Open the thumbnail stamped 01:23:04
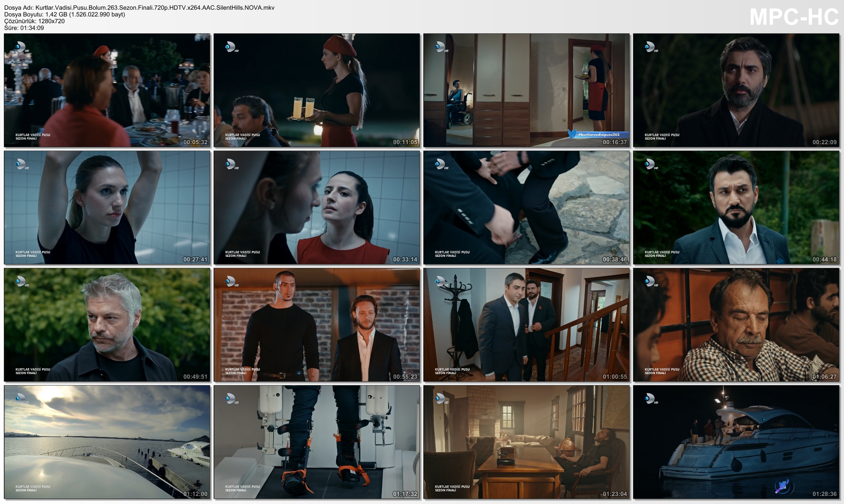 [527, 442]
